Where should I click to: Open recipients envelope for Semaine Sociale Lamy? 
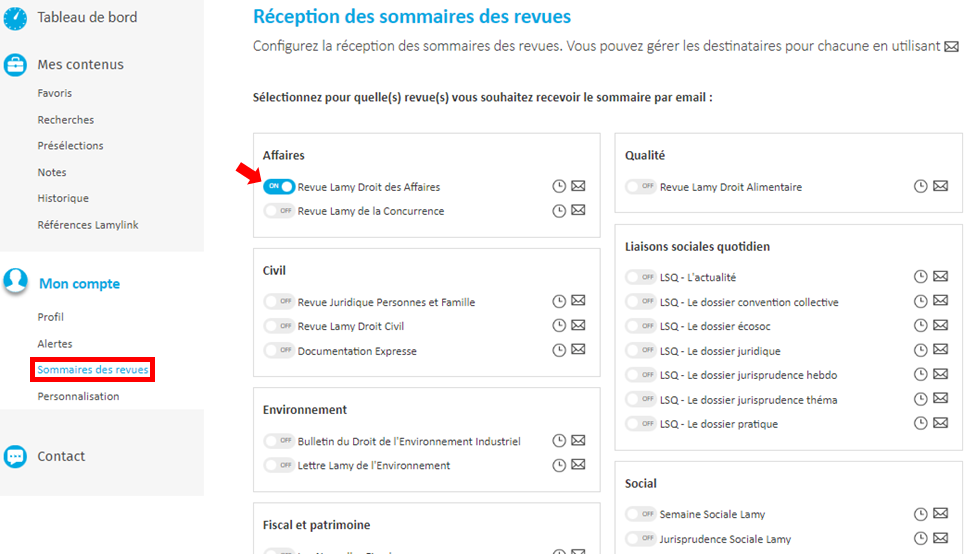pos(940,513)
